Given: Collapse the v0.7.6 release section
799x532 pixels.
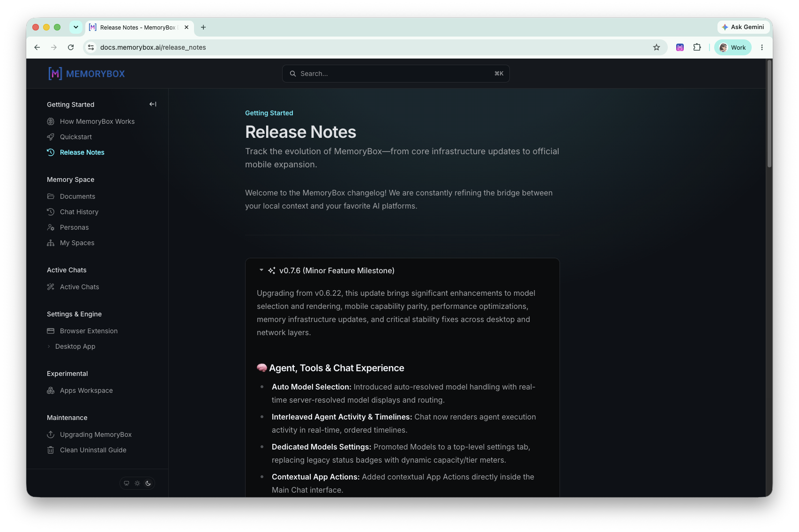Looking at the screenshot, I should 261,270.
